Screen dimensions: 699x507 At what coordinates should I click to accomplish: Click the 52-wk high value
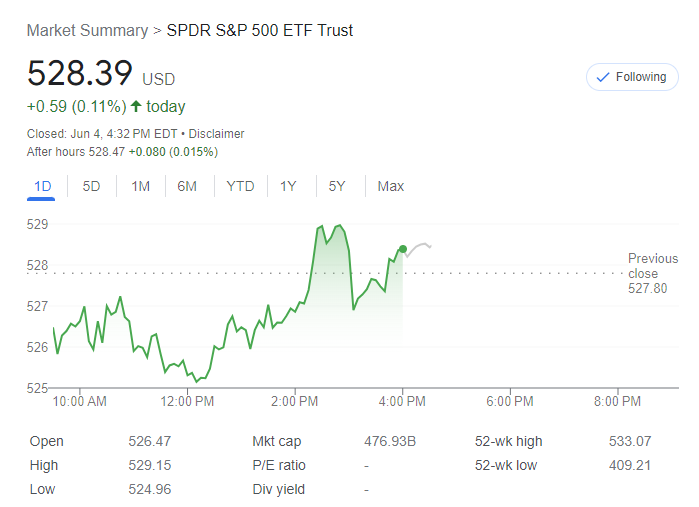[x=629, y=441]
